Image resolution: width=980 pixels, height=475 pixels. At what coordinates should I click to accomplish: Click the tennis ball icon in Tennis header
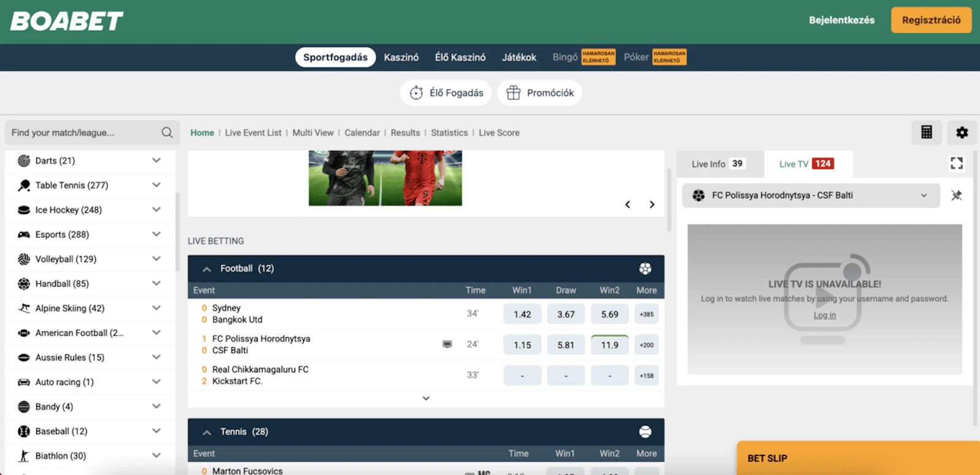645,432
